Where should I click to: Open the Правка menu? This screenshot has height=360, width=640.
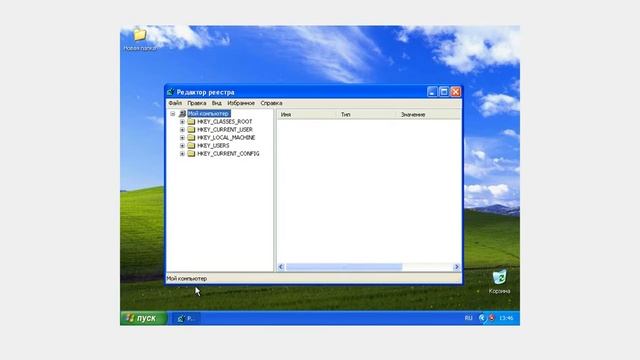(x=197, y=103)
